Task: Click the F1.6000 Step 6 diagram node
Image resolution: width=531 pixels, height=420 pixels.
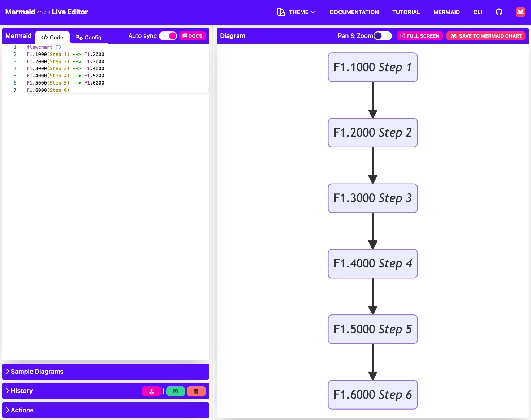Action: pos(373,394)
